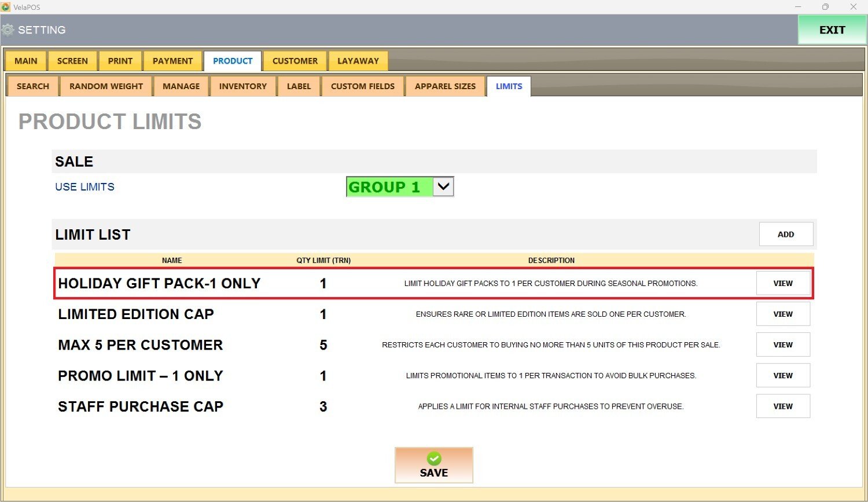This screenshot has height=502, width=868.
Task: Click the VelaPOS app icon in title bar
Action: 6,7
